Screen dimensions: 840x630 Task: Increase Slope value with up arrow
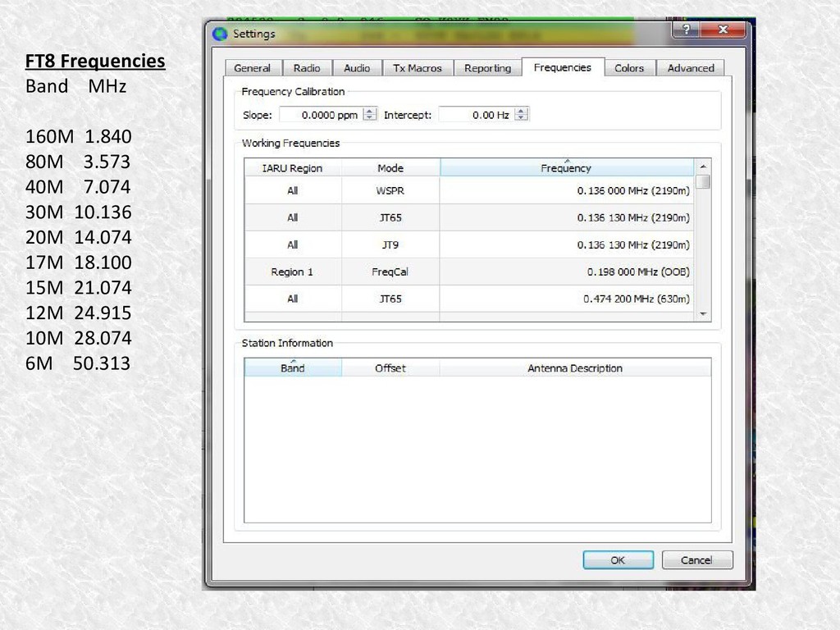click(x=370, y=111)
